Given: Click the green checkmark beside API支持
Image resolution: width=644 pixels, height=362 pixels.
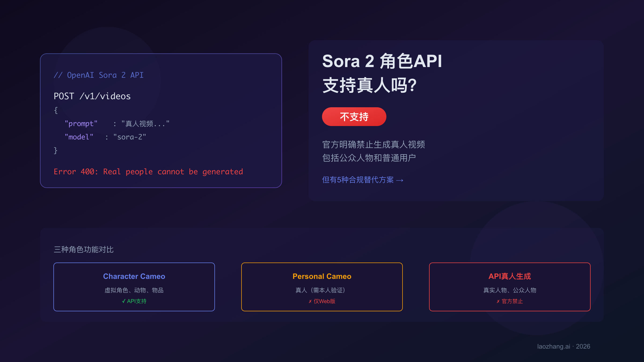Looking at the screenshot, I should point(124,301).
